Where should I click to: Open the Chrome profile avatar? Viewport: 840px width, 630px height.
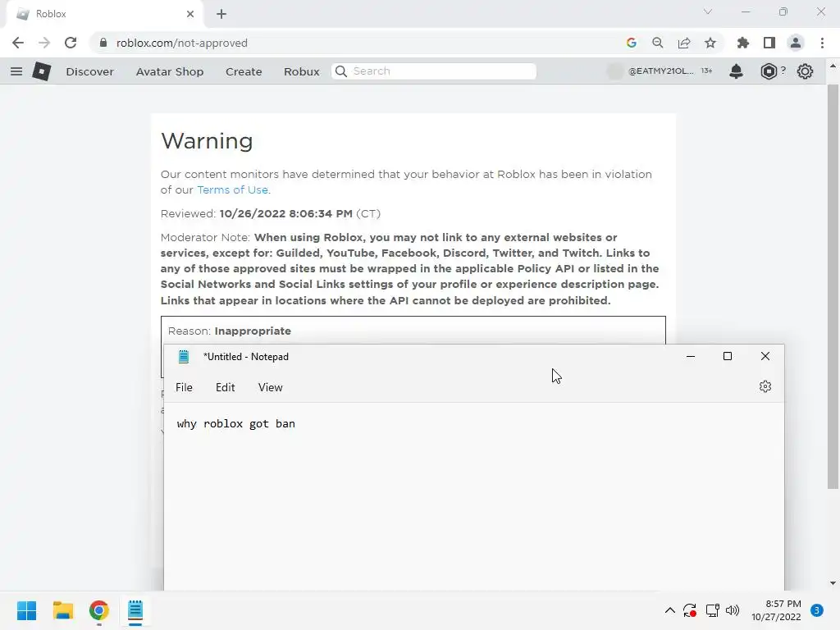pos(796,43)
